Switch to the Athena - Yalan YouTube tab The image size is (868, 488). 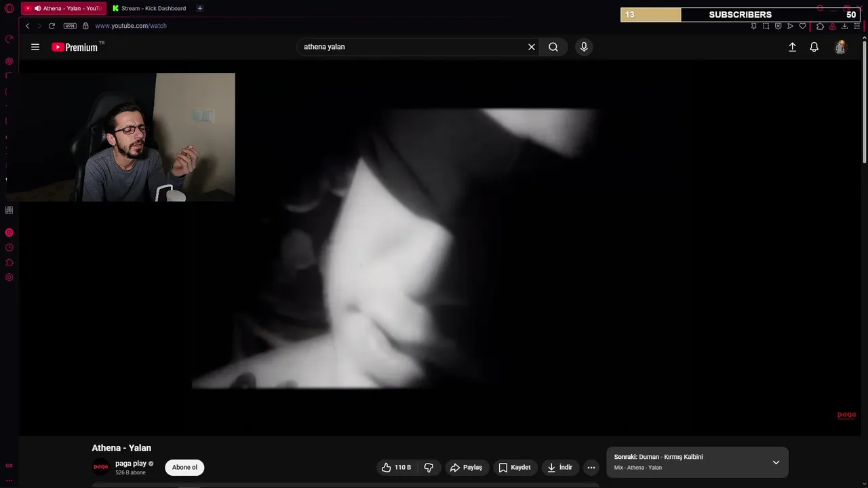(x=63, y=9)
